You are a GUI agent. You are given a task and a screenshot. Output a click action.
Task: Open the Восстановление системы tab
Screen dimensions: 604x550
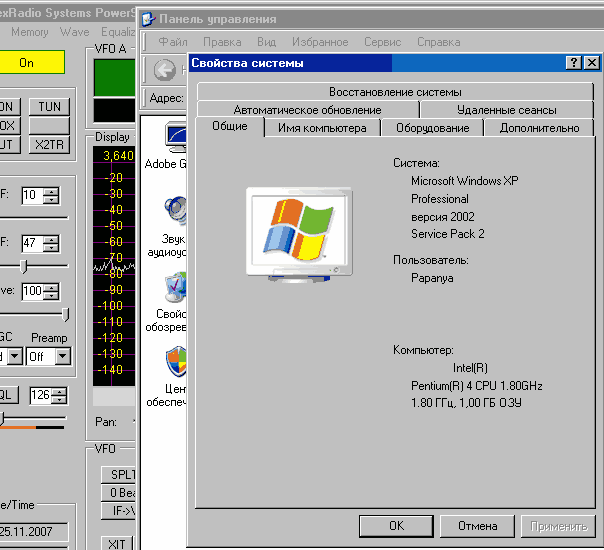pyautogui.click(x=395, y=92)
